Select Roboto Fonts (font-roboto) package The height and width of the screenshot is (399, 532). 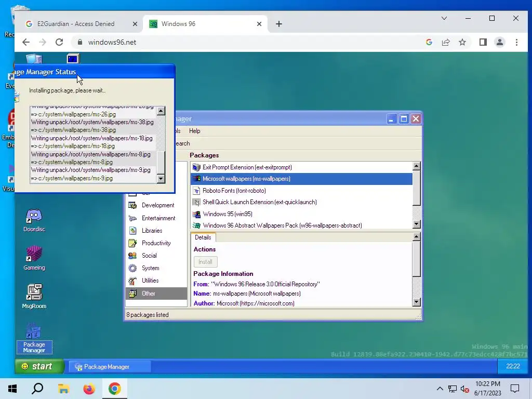[301, 191]
